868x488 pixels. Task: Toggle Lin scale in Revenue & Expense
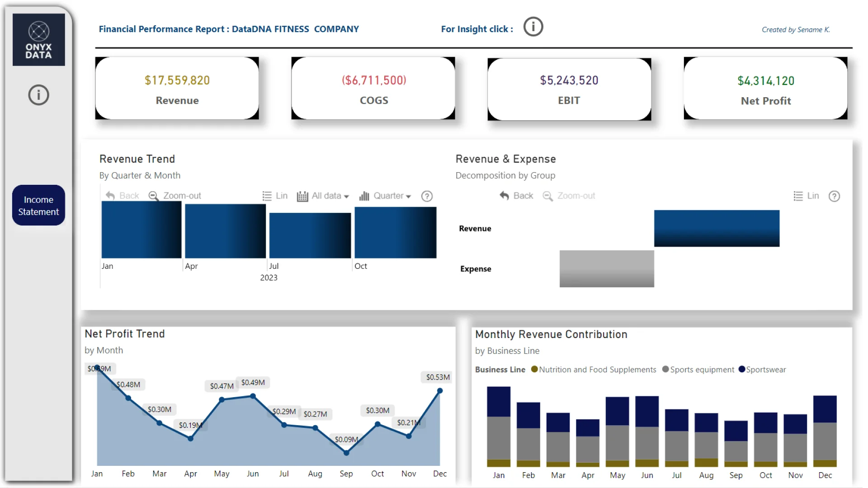point(806,196)
